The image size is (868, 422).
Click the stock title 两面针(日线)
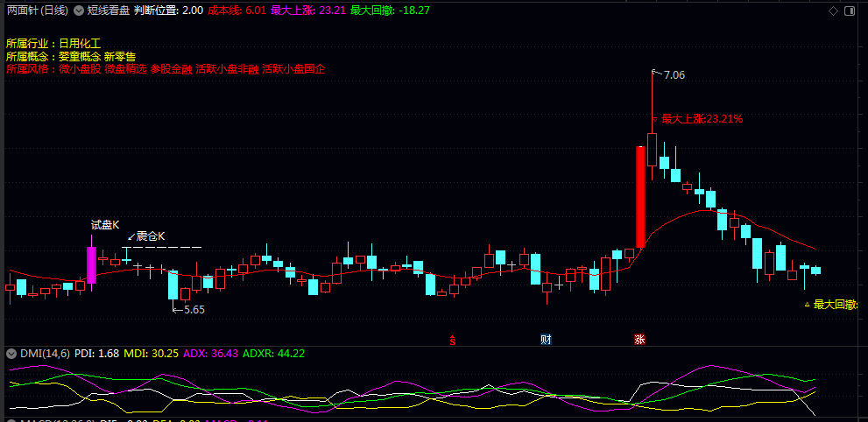(38, 11)
